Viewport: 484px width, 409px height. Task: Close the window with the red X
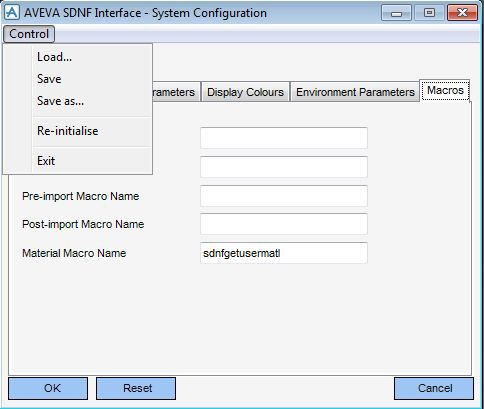[463, 13]
